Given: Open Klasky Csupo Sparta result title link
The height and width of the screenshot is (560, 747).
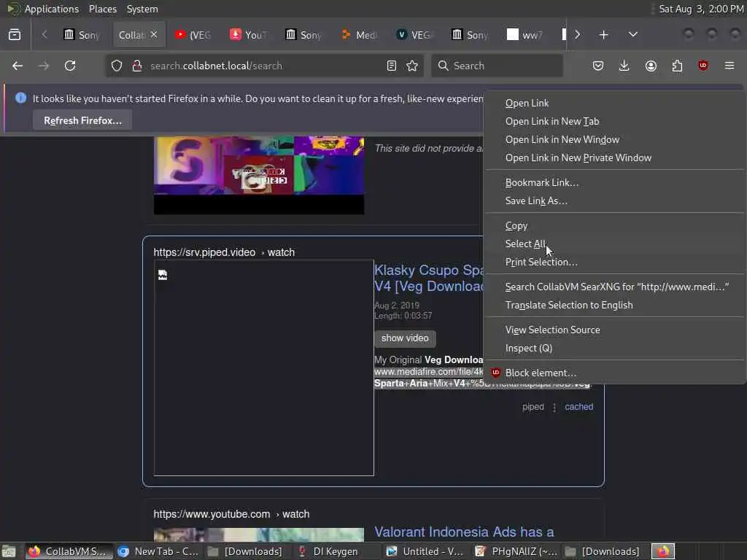Looking at the screenshot, I should 429,278.
